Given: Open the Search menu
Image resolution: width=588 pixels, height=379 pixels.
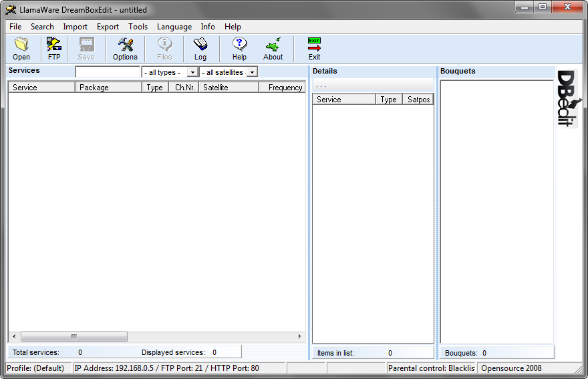Looking at the screenshot, I should pyautogui.click(x=42, y=27).
